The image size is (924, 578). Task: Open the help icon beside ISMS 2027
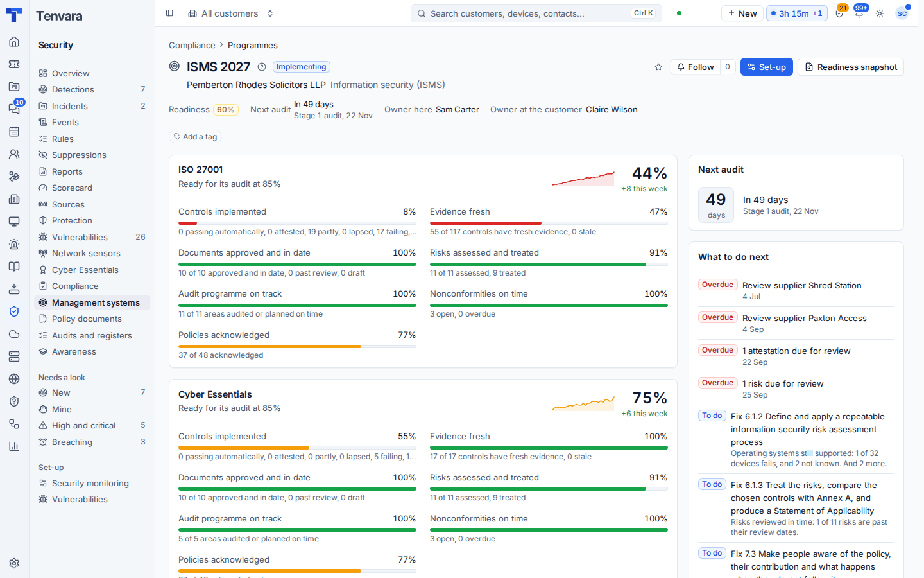click(x=262, y=67)
